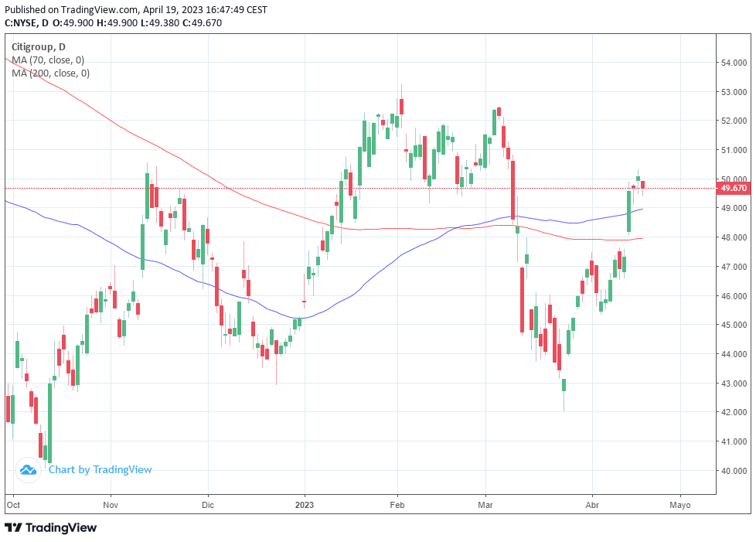Click the MA (200, close, 0) legend
The width and height of the screenshot is (756, 542).
click(x=50, y=73)
